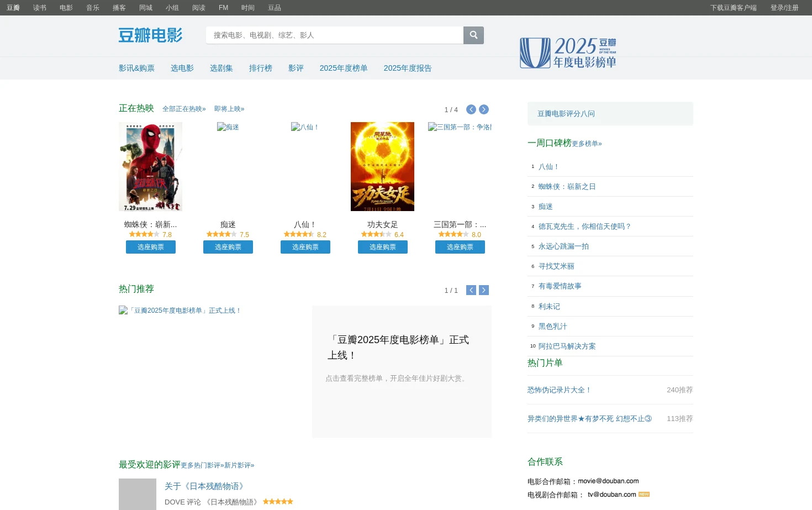Go to next now-showing movies page
Screen dimensions: 812x510
484,109
